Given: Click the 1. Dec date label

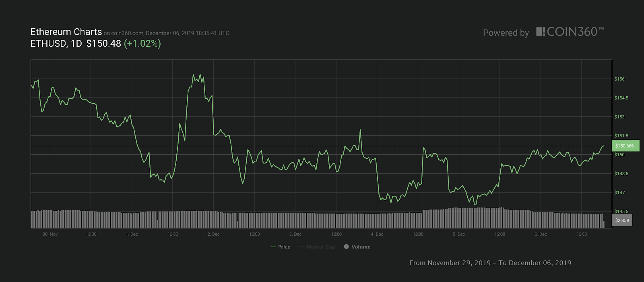Looking at the screenshot, I should tap(132, 234).
